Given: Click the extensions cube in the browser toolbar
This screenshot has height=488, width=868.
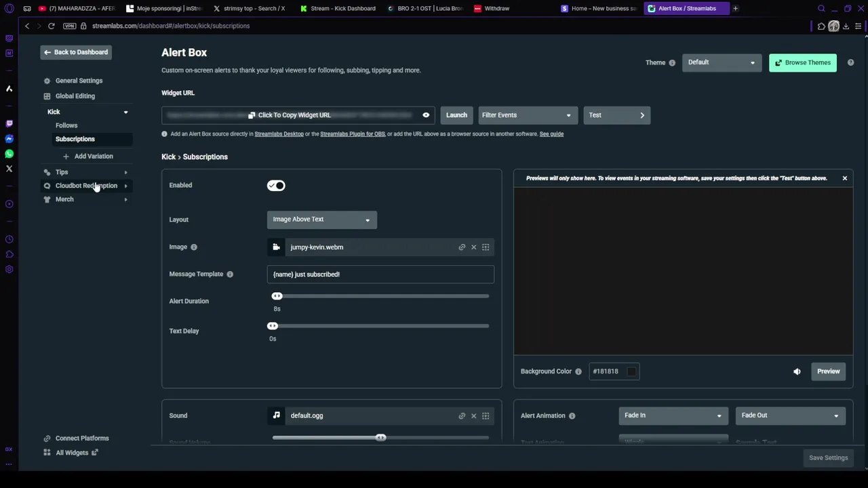Looking at the screenshot, I should tap(821, 26).
